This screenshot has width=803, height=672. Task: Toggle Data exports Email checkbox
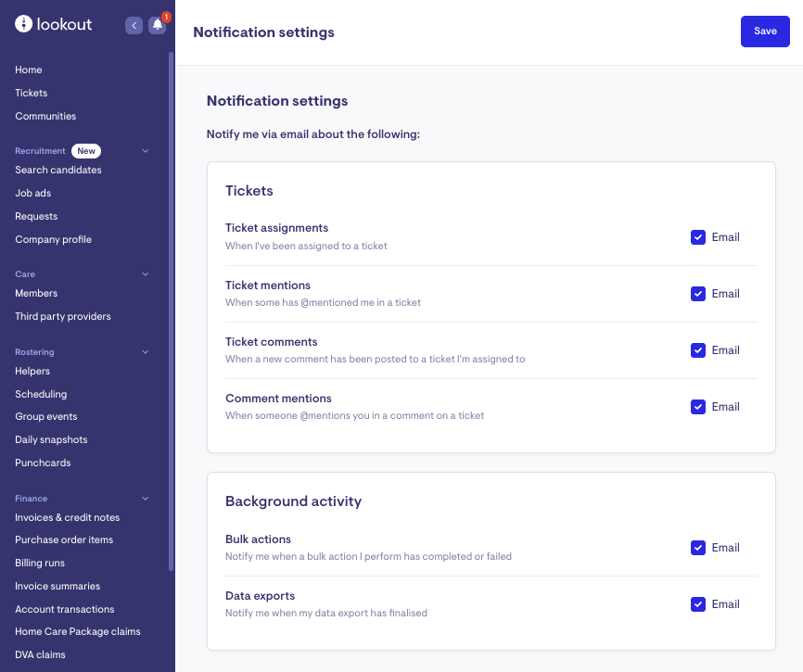[x=698, y=604]
